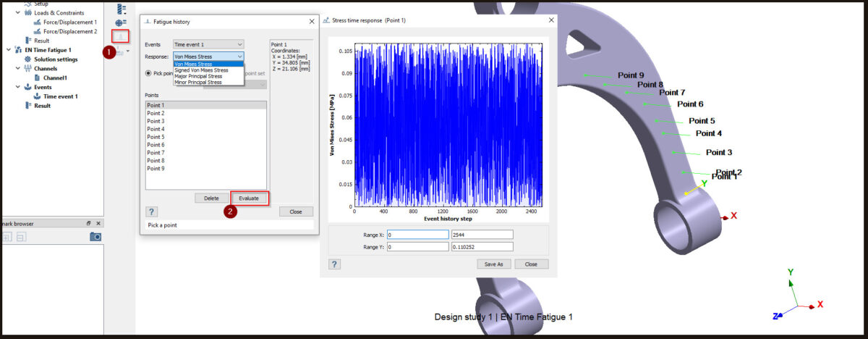This screenshot has height=339, width=868.
Task: Collapse the EN Time Fatigue 1 tree node
Action: (8, 50)
